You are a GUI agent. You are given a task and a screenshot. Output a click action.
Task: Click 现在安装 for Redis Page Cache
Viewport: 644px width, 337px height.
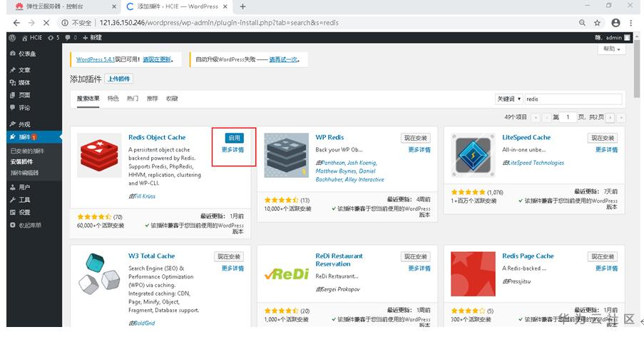coord(603,257)
